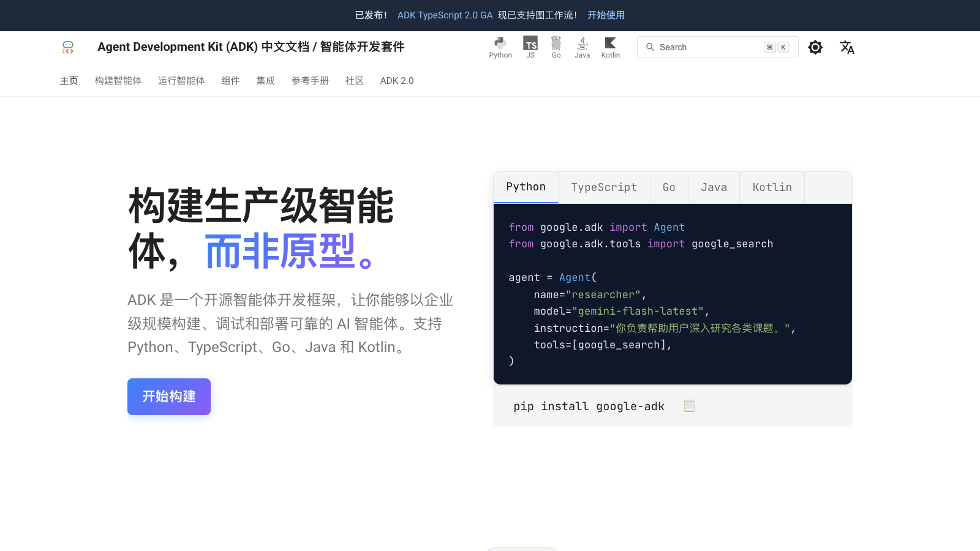Select the Java icon in header
This screenshot has height=551, width=980.
(582, 47)
